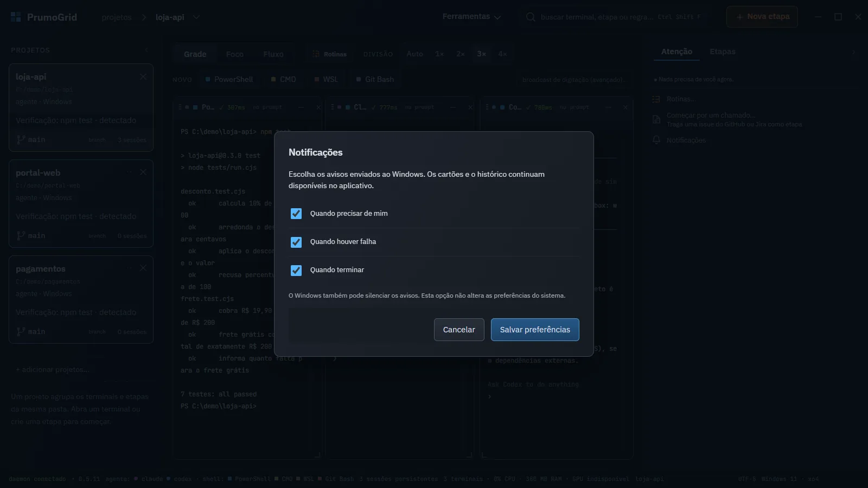The width and height of the screenshot is (868, 488).
Task: Open the loja-api project dropdown chevron
Action: (196, 17)
